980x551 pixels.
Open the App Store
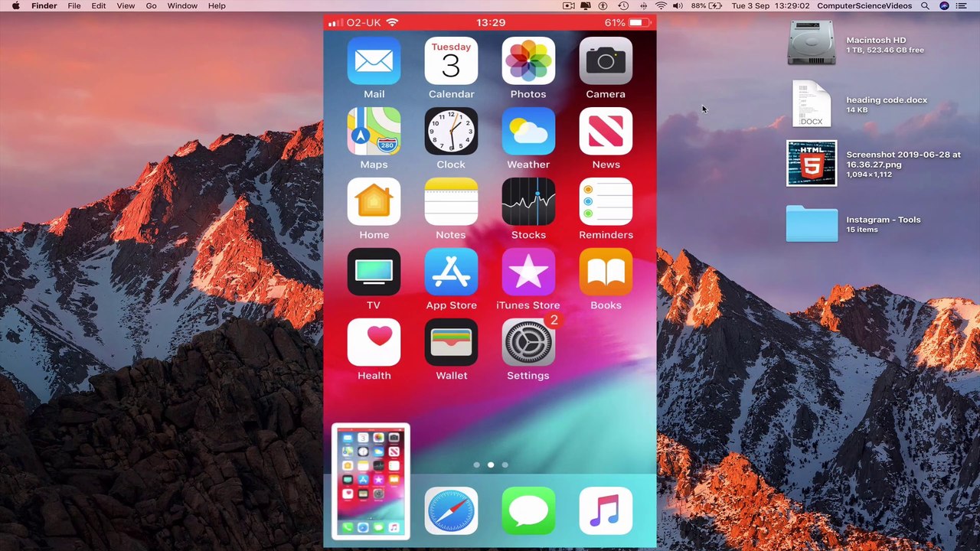451,272
